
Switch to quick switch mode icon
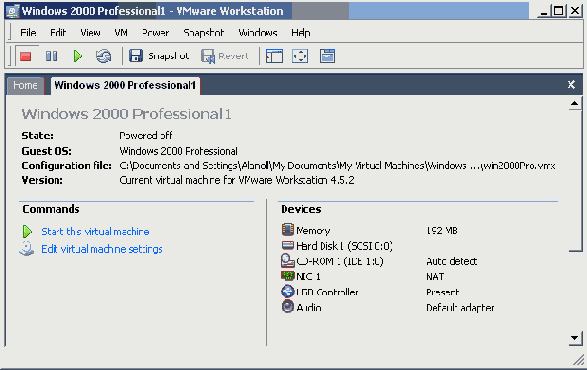328,56
